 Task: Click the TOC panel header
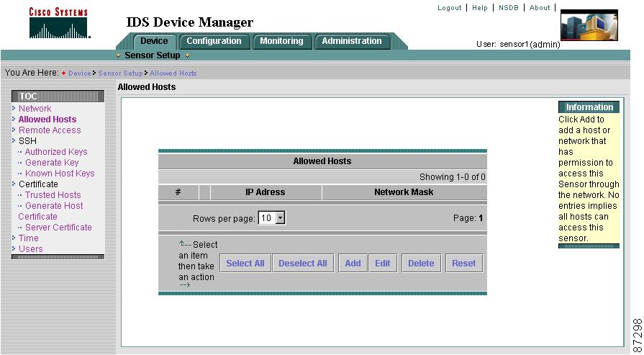[58, 96]
